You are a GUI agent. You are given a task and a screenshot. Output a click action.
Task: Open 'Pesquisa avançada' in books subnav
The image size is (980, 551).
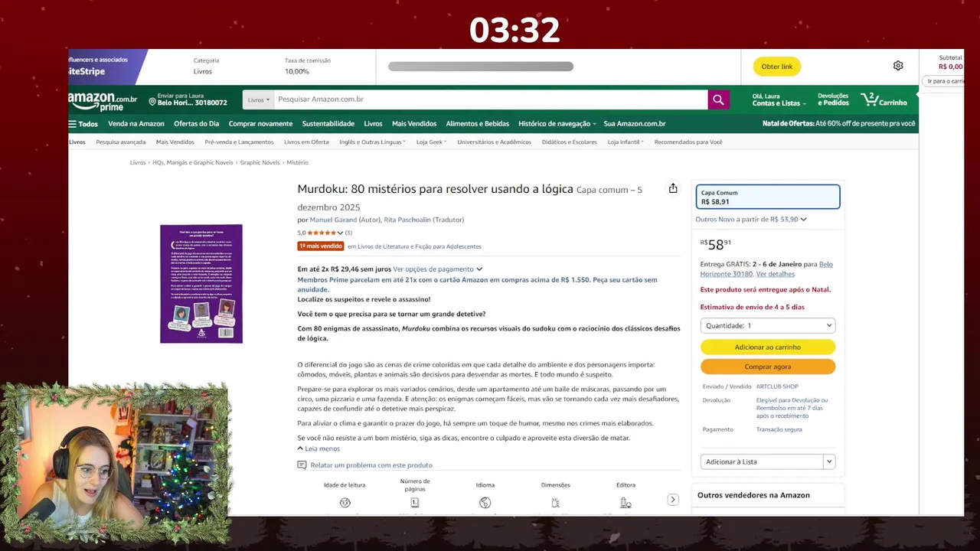coord(120,142)
